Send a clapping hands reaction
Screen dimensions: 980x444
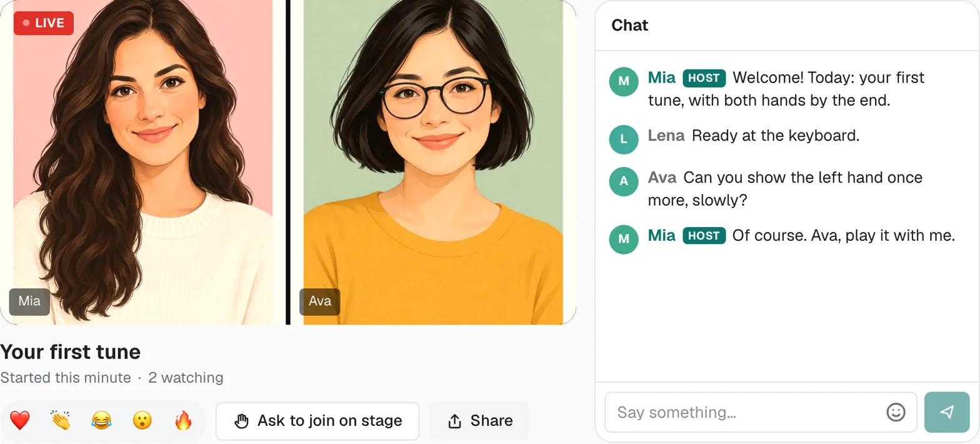point(61,420)
